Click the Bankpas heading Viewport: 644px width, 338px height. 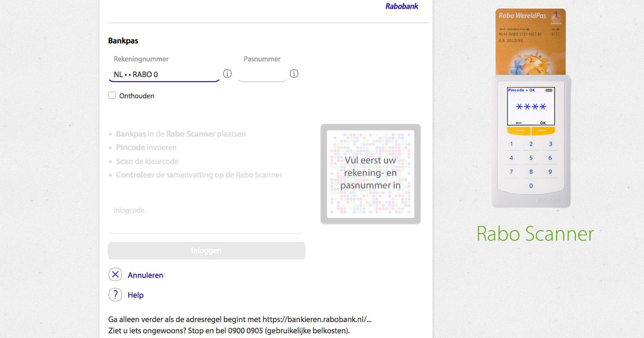click(x=123, y=41)
